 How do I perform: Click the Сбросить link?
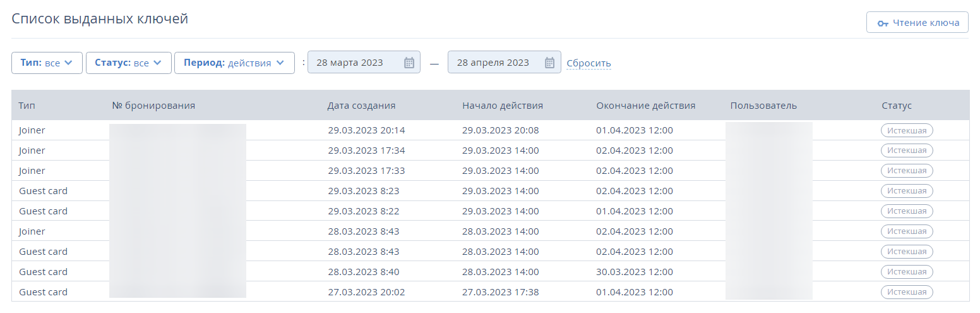[589, 63]
